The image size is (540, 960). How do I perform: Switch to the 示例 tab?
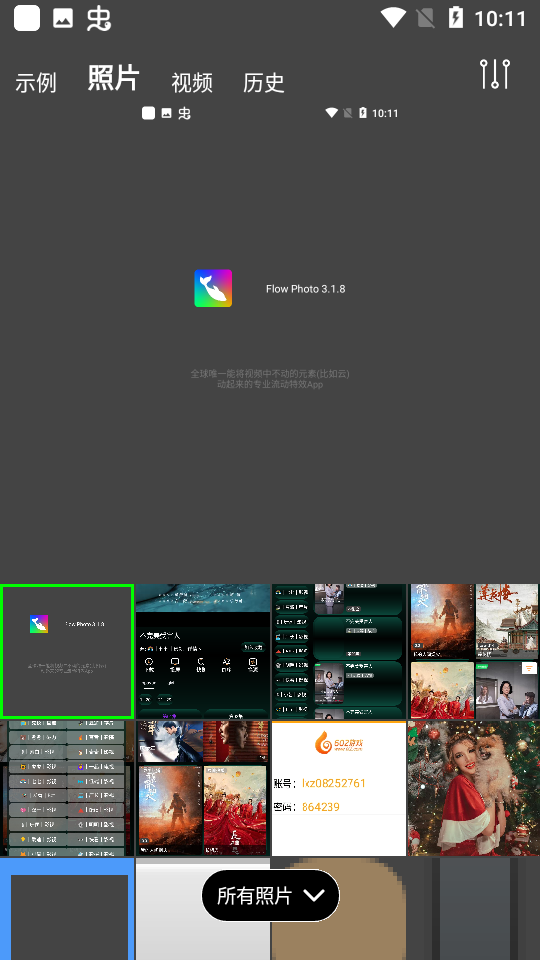(36, 83)
